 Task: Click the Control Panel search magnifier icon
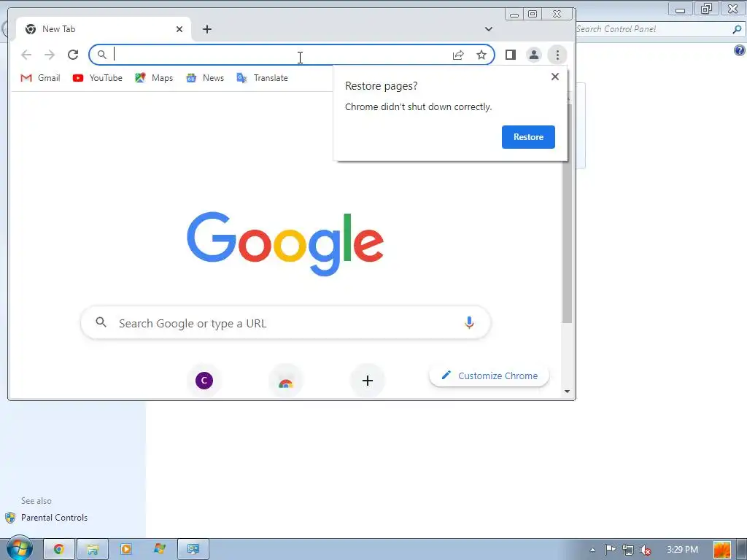[x=737, y=29]
